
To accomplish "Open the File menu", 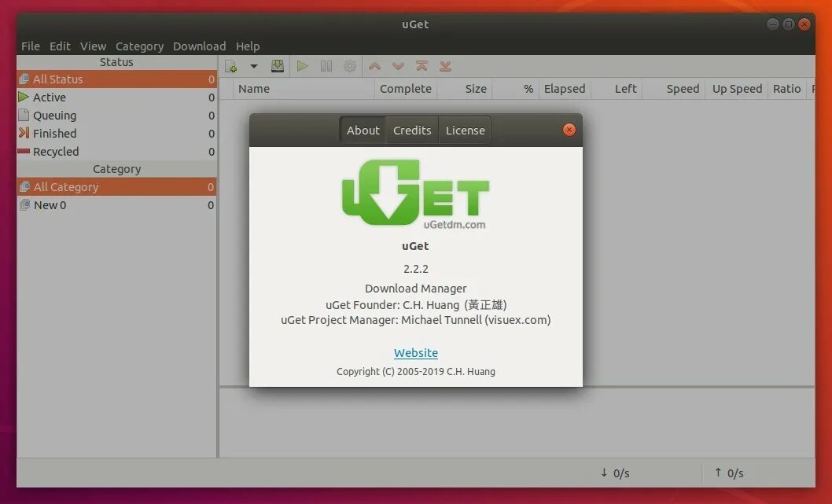I will (x=30, y=46).
